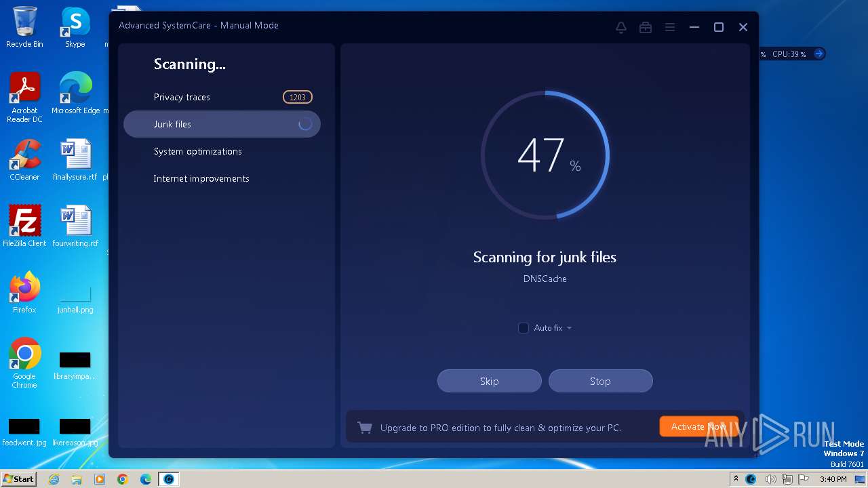868x488 pixels.
Task: Click the DNSCache scan status text
Action: [x=545, y=279]
